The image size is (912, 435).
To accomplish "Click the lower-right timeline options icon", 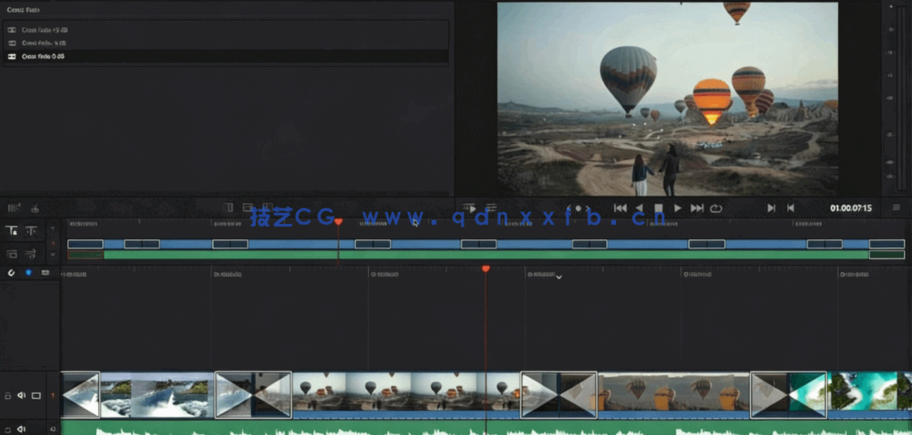I will coord(31,253).
